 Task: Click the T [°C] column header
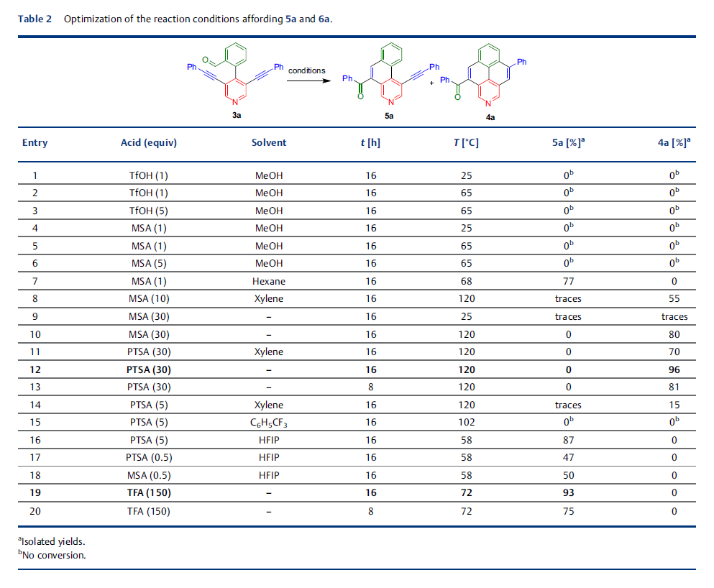[x=466, y=142]
